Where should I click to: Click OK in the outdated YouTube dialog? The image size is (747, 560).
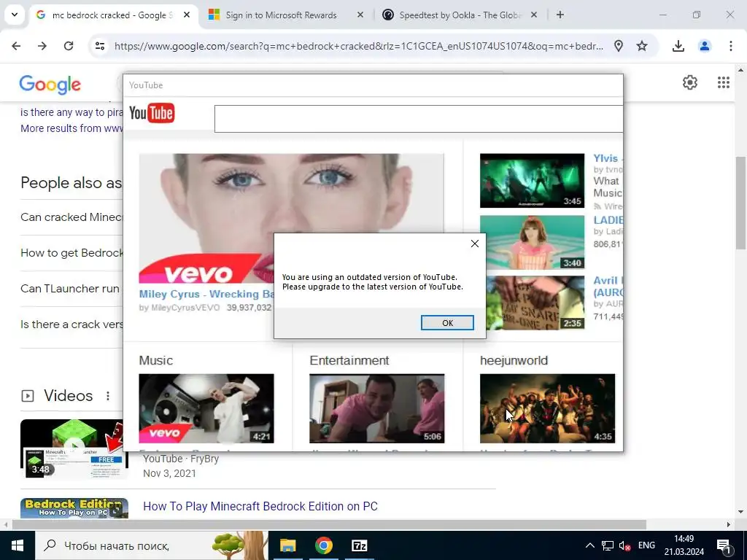pos(447,323)
